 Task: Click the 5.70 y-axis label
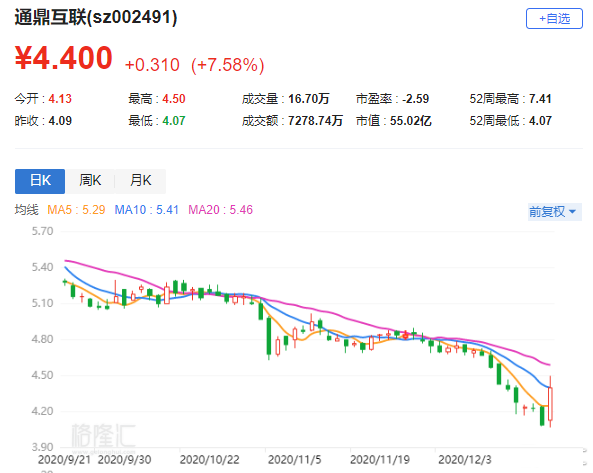click(42, 231)
